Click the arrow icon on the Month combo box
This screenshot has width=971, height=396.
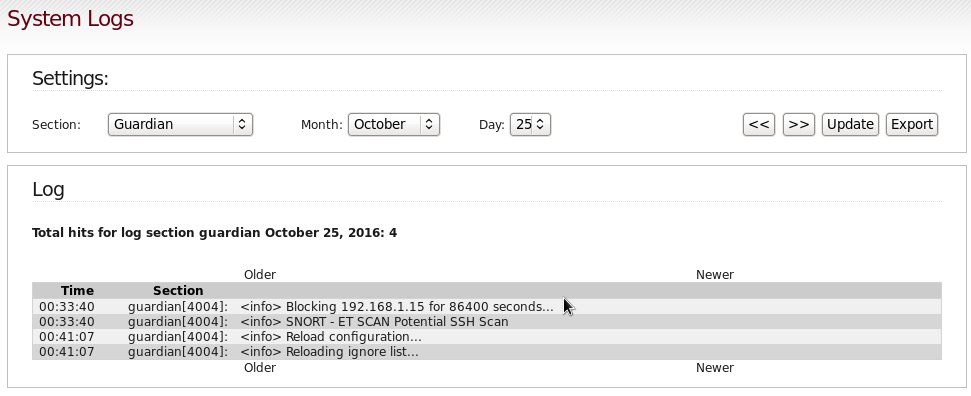pyautogui.click(x=429, y=125)
